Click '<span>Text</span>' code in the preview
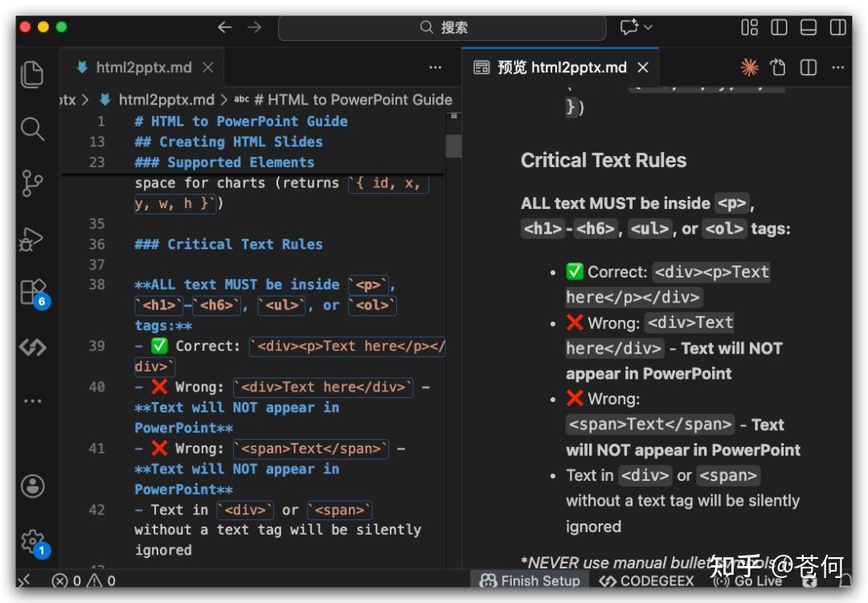The image size is (868, 603). 650,425
